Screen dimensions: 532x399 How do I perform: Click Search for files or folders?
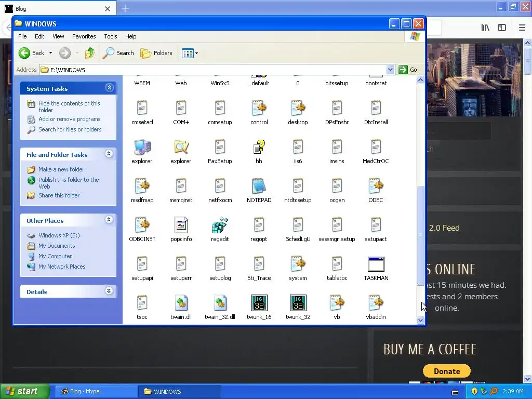coord(70,129)
